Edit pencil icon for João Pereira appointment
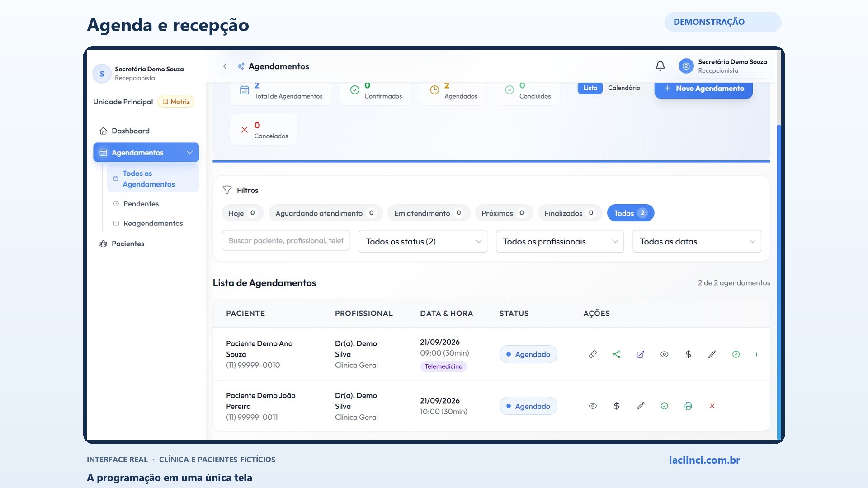 pos(641,406)
